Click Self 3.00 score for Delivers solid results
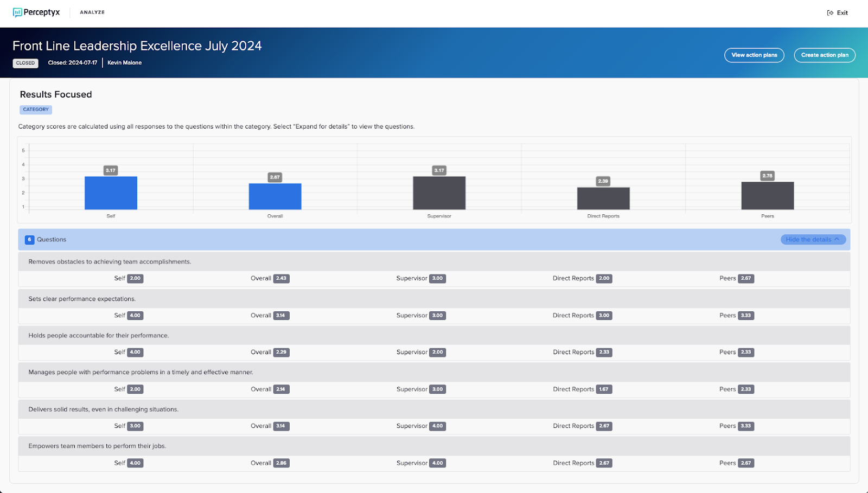The width and height of the screenshot is (868, 493). click(x=135, y=426)
